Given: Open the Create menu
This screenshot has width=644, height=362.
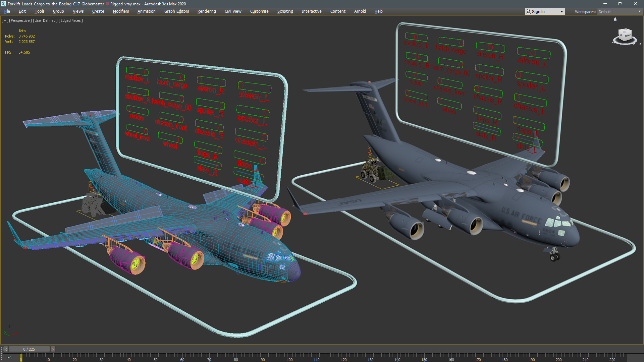Looking at the screenshot, I should point(98,11).
